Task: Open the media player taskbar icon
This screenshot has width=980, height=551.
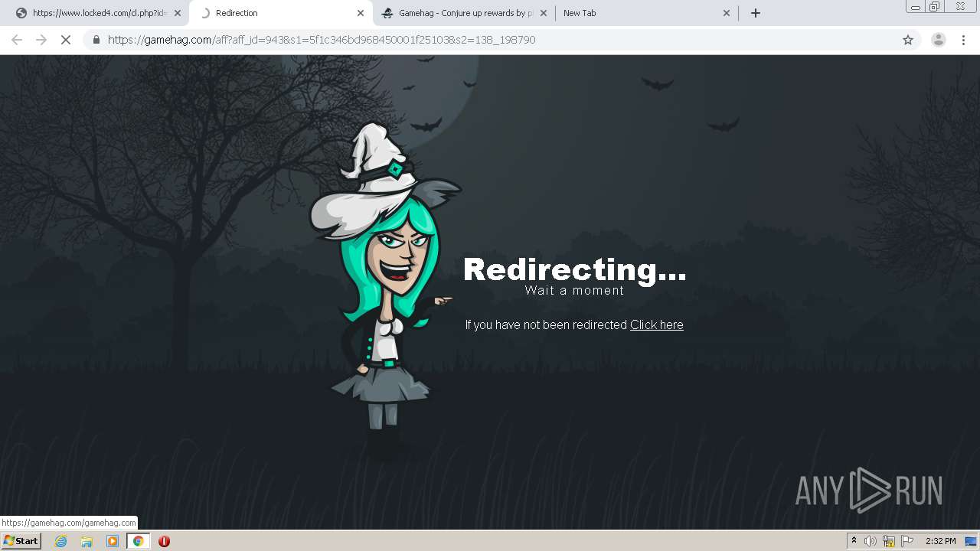Action: tap(113, 541)
